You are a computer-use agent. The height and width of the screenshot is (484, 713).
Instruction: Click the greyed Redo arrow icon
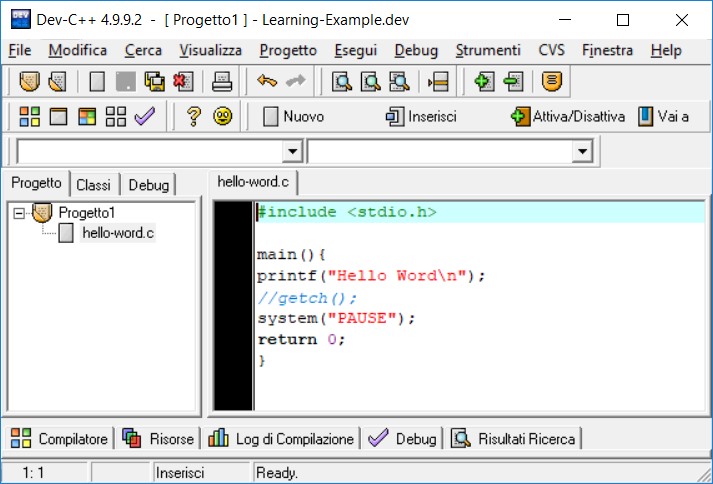coord(296,82)
